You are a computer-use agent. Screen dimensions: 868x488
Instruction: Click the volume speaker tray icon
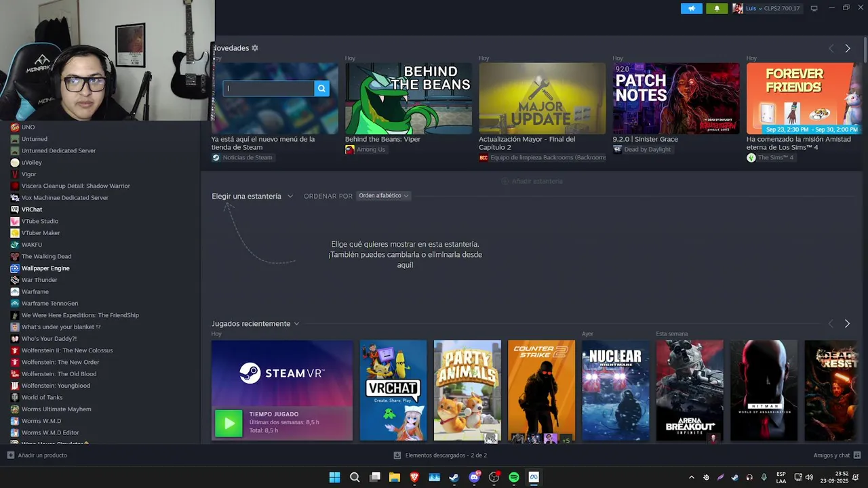(x=809, y=477)
